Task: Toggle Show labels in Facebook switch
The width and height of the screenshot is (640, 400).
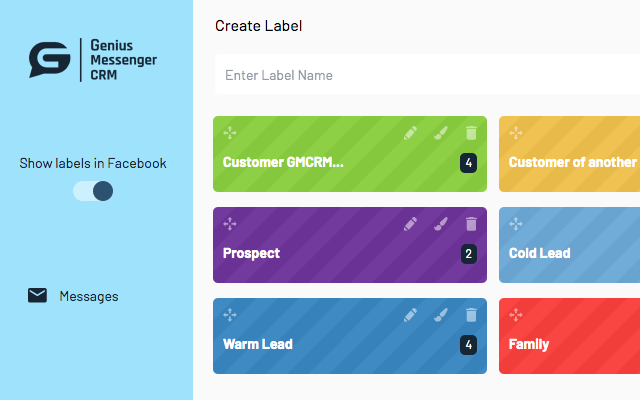Action: (x=93, y=191)
